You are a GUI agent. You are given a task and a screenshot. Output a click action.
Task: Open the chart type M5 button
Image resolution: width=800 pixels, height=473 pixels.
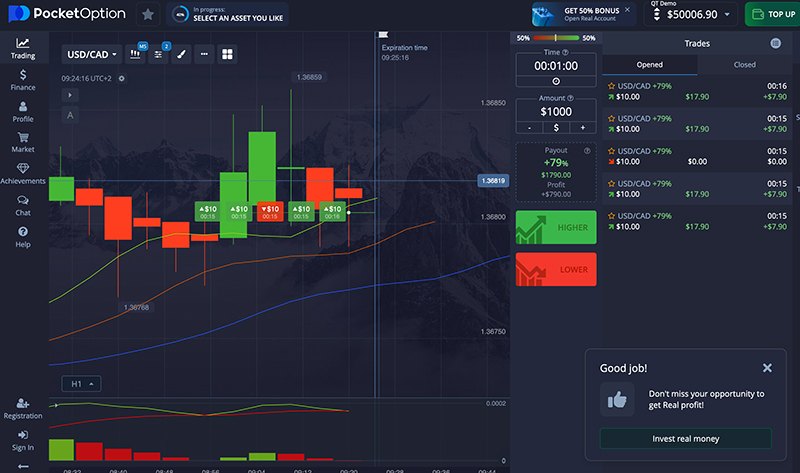coord(135,54)
